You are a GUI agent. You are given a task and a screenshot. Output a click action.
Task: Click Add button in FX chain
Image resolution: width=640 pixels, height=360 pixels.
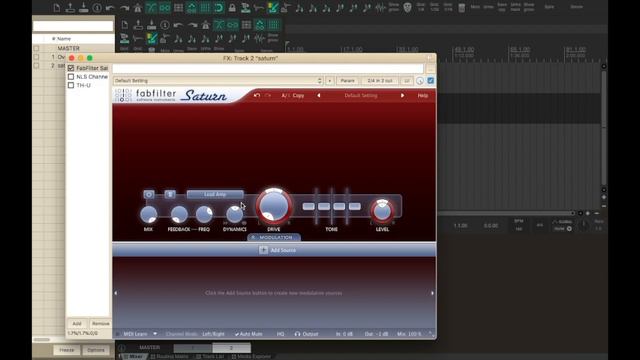coord(77,324)
